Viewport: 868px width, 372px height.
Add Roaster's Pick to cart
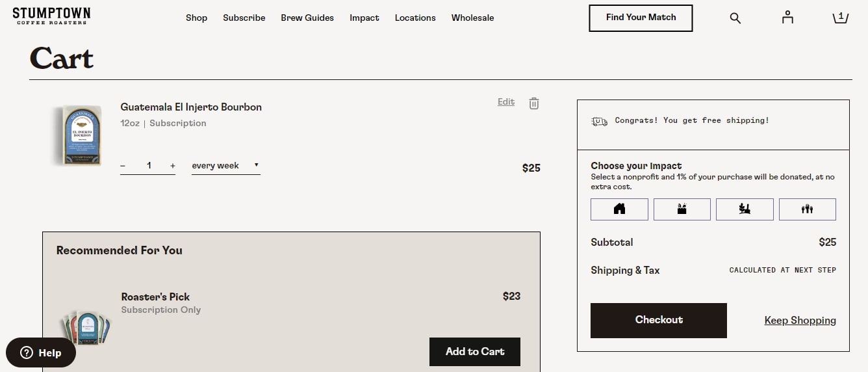475,352
